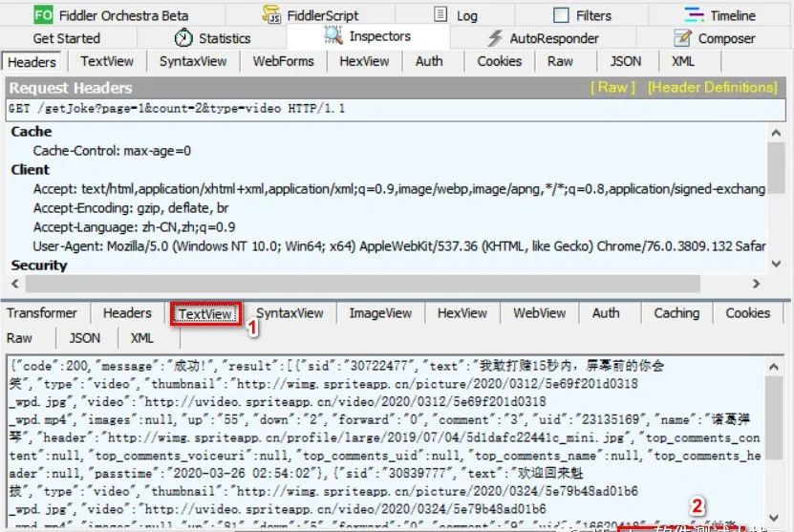Select the Security header group

coord(39,266)
